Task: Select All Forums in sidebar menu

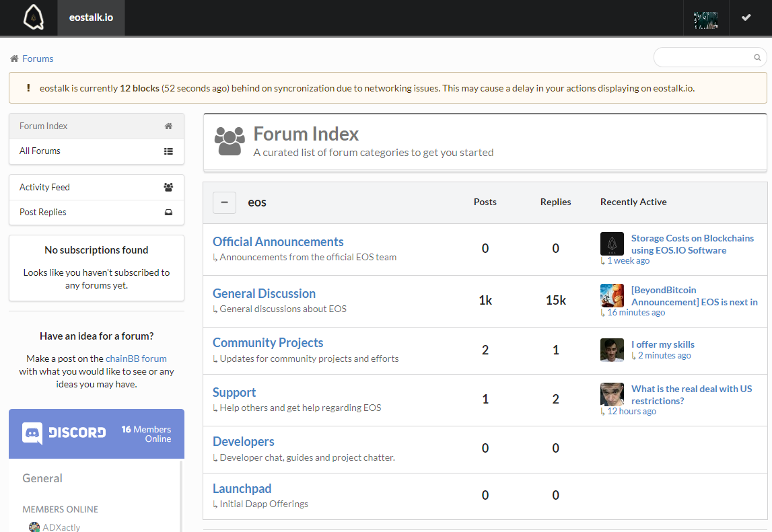Action: (x=96, y=151)
